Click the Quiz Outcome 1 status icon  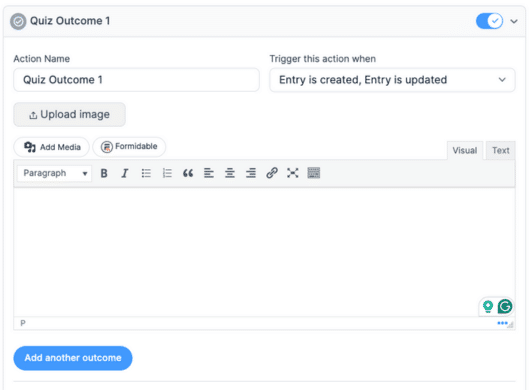[18, 21]
